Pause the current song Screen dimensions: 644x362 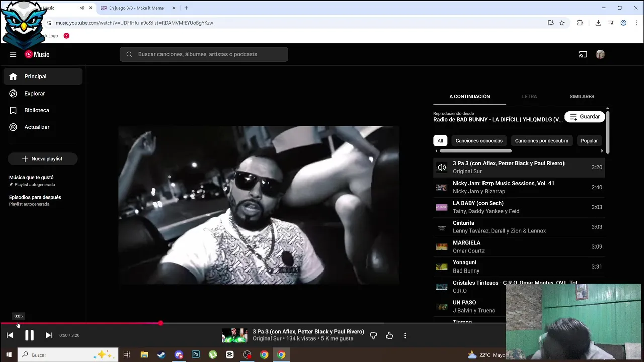point(29,335)
